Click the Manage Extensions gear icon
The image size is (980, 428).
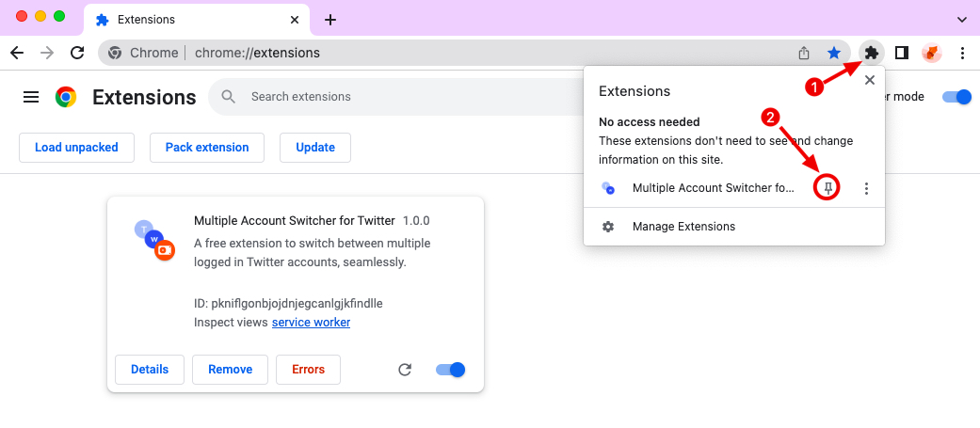coord(607,226)
